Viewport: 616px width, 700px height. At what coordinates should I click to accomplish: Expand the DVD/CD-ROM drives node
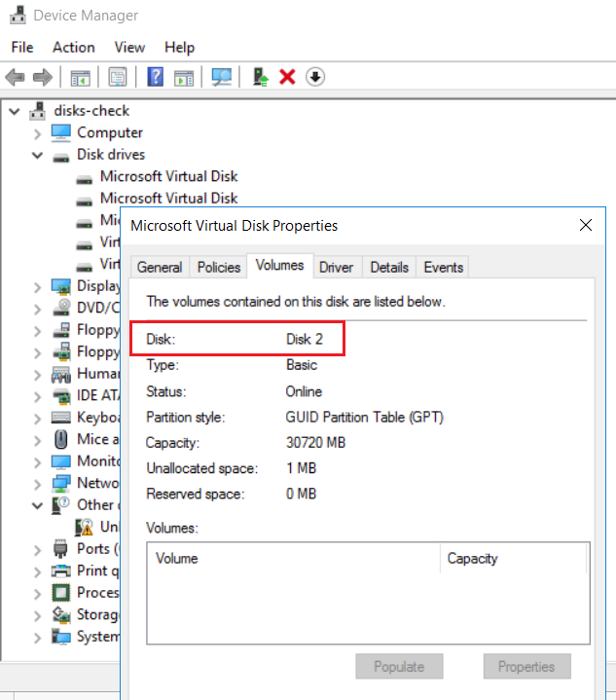(x=38, y=309)
